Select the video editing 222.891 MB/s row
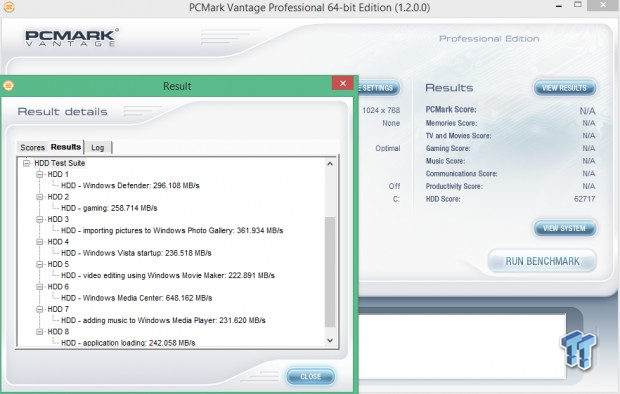620x394 pixels. (168, 276)
